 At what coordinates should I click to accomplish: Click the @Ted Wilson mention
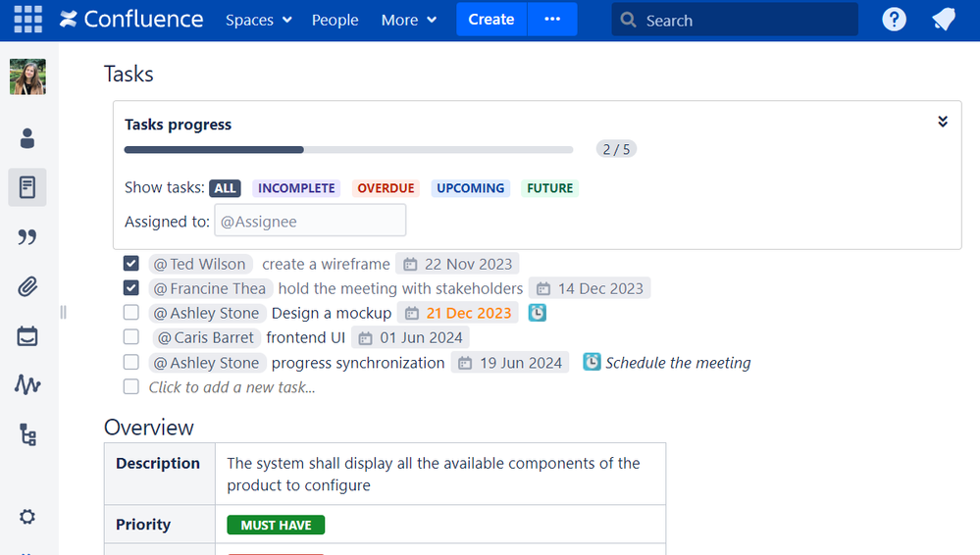(x=201, y=265)
